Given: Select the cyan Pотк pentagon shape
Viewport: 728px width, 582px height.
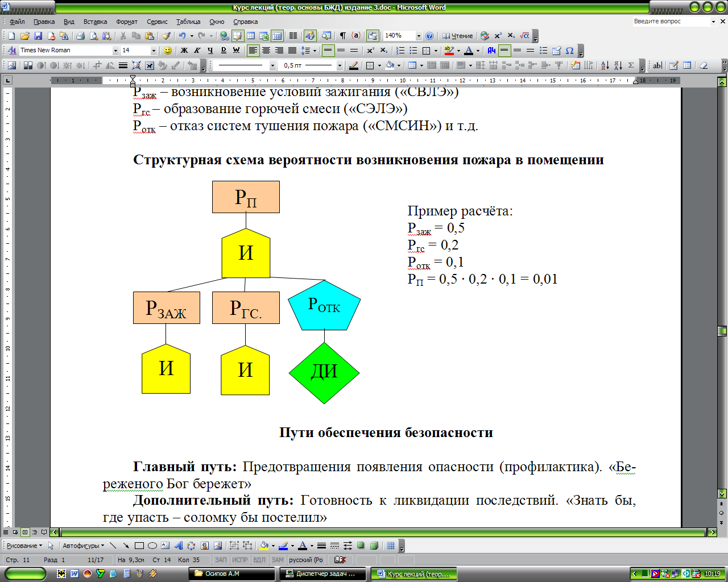Looking at the screenshot, I should point(324,306).
